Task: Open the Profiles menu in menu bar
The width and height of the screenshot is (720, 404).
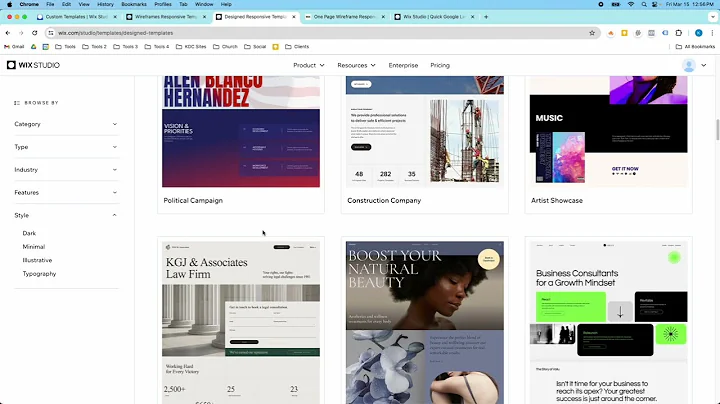Action: tap(163, 4)
